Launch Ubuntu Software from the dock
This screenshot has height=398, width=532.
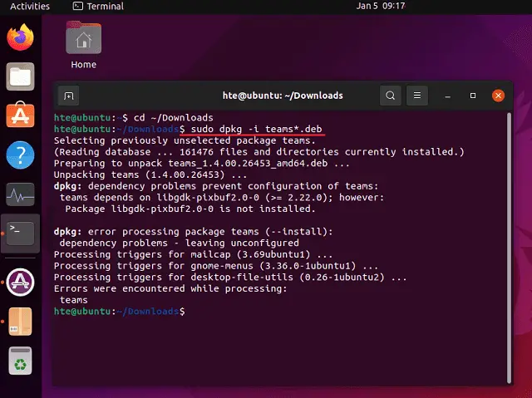click(x=20, y=115)
